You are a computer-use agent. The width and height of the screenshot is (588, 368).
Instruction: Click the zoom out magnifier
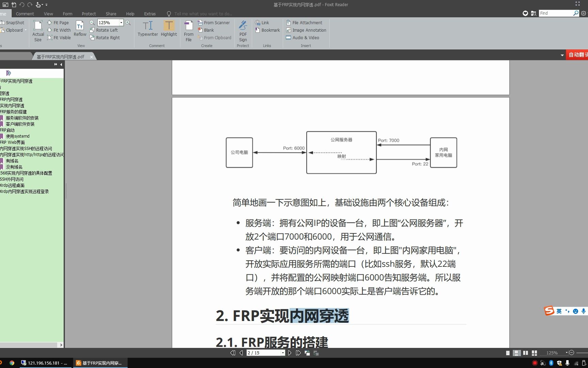point(92,22)
